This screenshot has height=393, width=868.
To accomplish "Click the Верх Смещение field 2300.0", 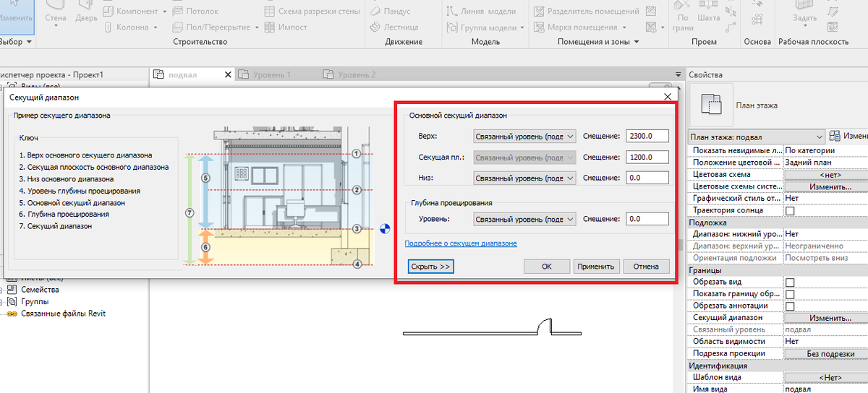I will [647, 136].
